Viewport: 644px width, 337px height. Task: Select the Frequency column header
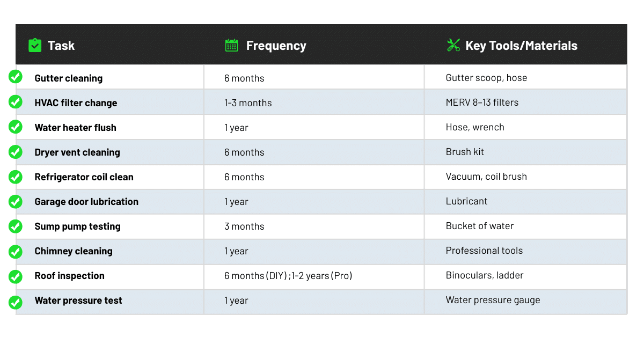point(276,46)
